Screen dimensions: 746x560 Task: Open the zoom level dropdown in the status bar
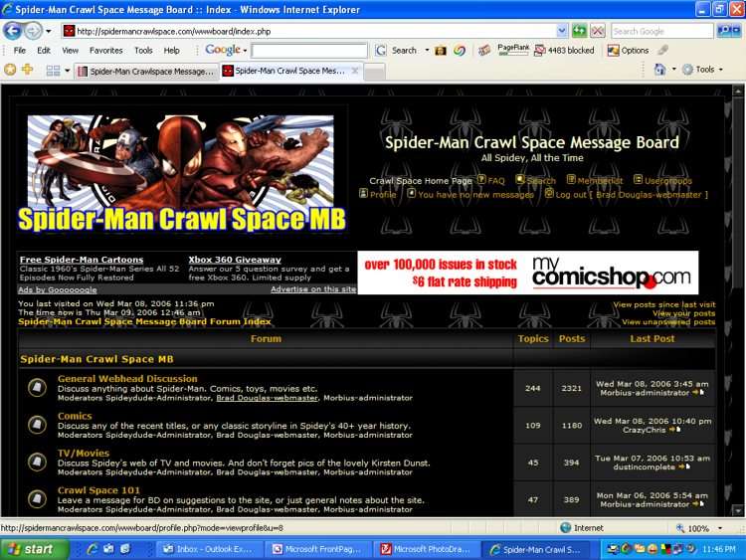click(718, 528)
